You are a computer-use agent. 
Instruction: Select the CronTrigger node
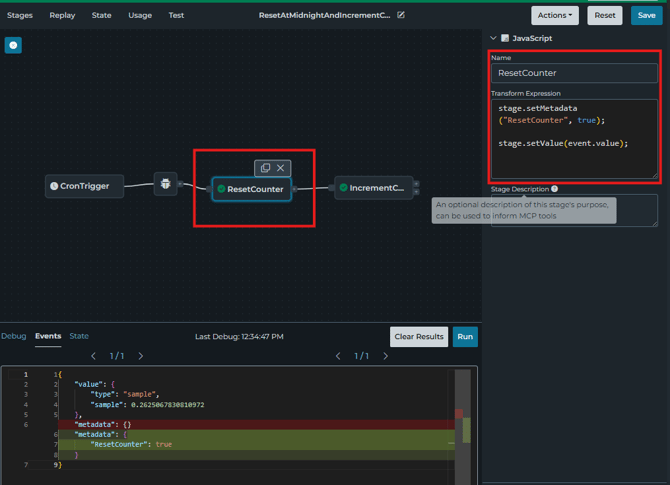85,186
